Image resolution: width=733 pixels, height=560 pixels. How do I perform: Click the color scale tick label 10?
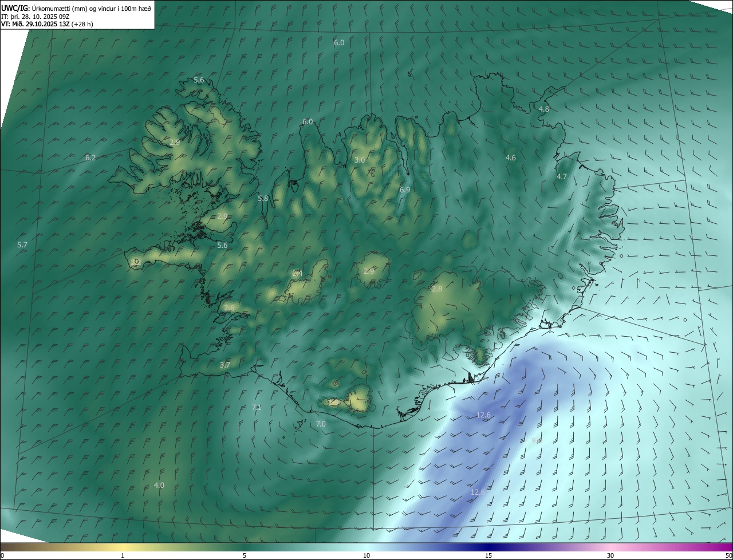click(366, 555)
